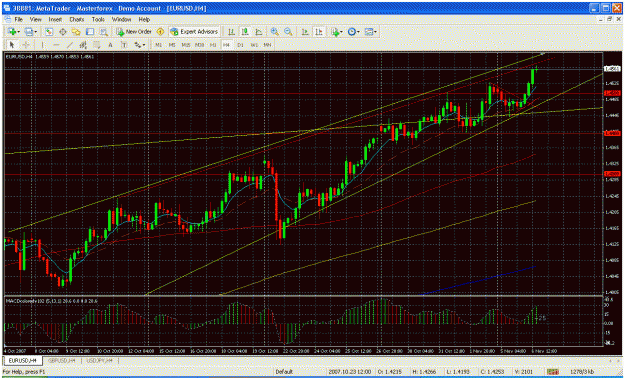Select the trendline drawing tool
Screen dimensions: 625x378
click(x=69, y=45)
